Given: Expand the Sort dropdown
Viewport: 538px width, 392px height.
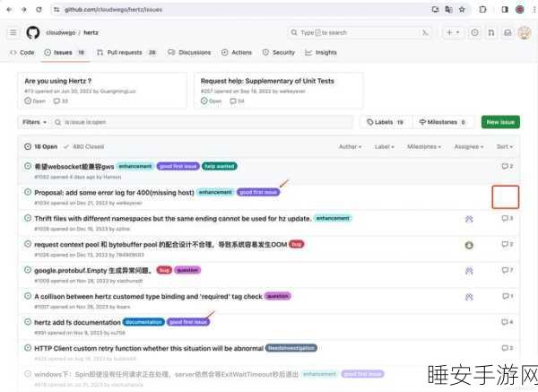Looking at the screenshot, I should click(504, 146).
